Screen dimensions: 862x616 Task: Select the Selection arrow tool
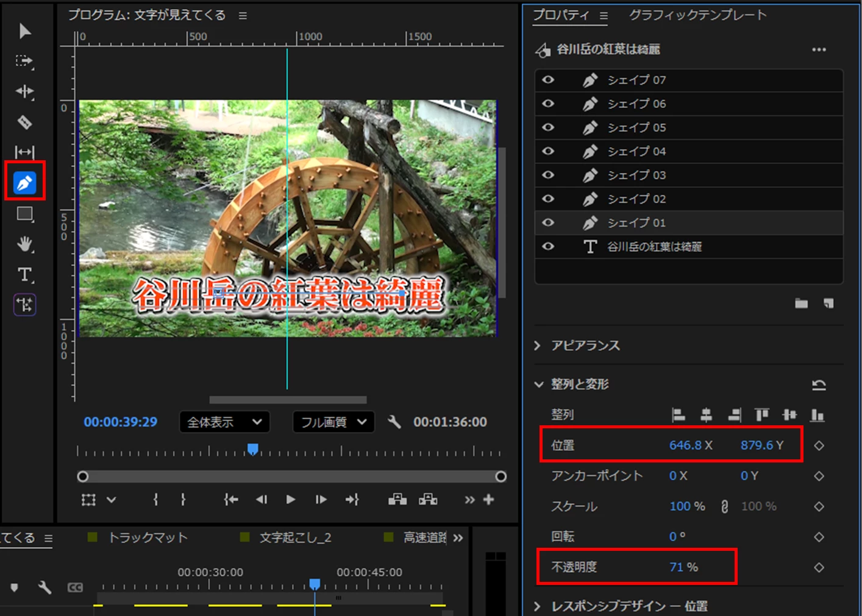24,30
